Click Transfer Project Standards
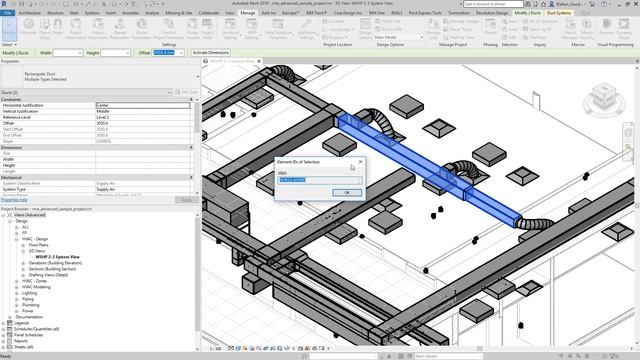The width and height of the screenshot is (640, 360). click(169, 28)
